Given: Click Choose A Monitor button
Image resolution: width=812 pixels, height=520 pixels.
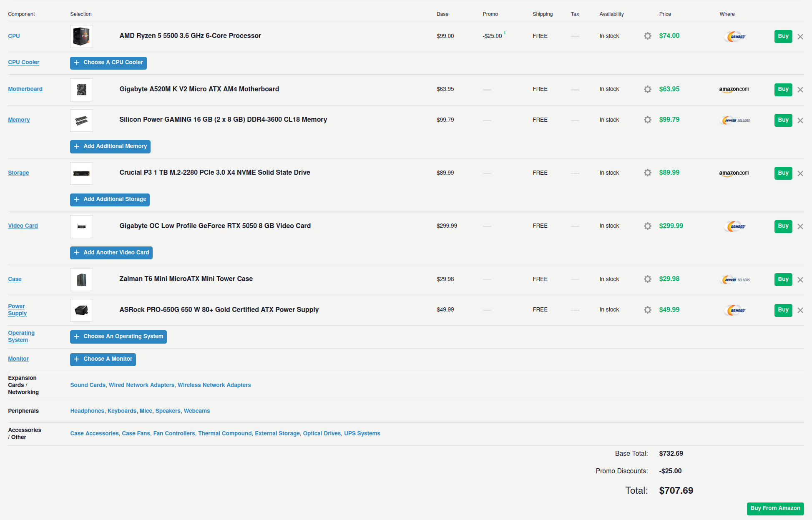Looking at the screenshot, I should tap(103, 359).
